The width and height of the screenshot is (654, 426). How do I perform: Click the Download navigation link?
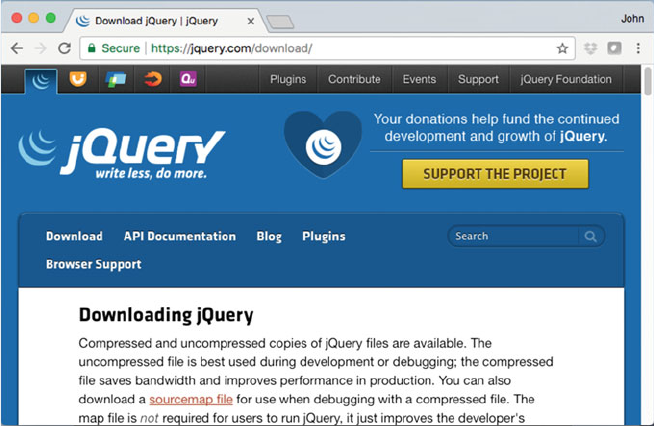(x=74, y=236)
